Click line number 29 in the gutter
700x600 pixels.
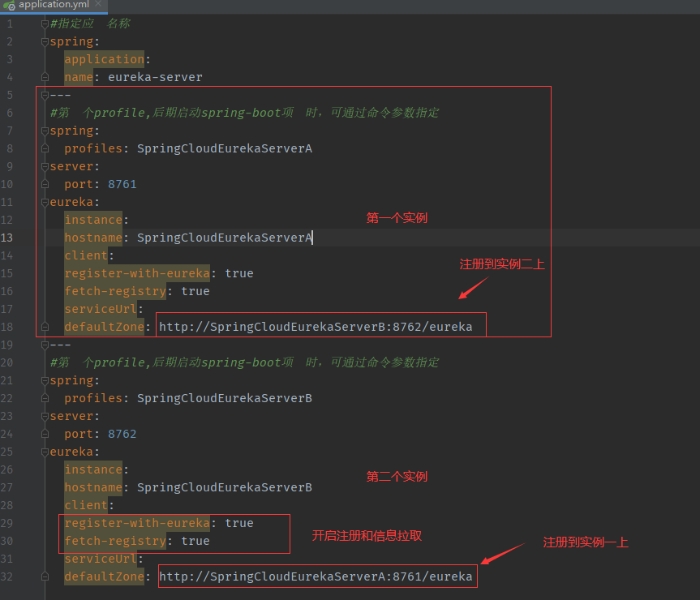(x=6, y=523)
